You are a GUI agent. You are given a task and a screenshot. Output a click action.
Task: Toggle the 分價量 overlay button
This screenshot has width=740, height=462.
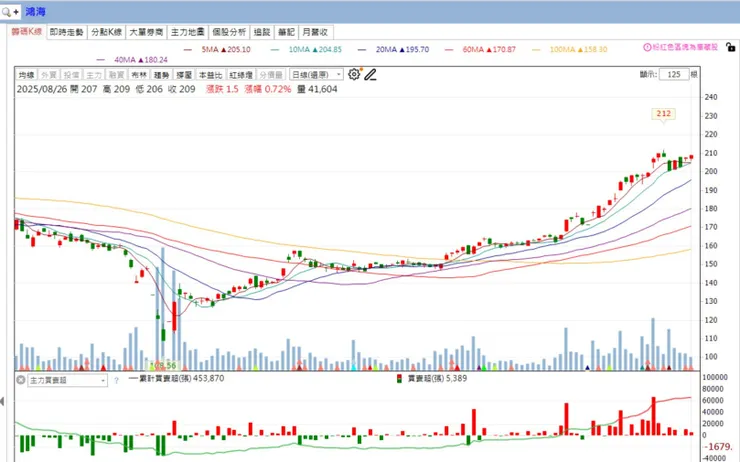point(271,75)
